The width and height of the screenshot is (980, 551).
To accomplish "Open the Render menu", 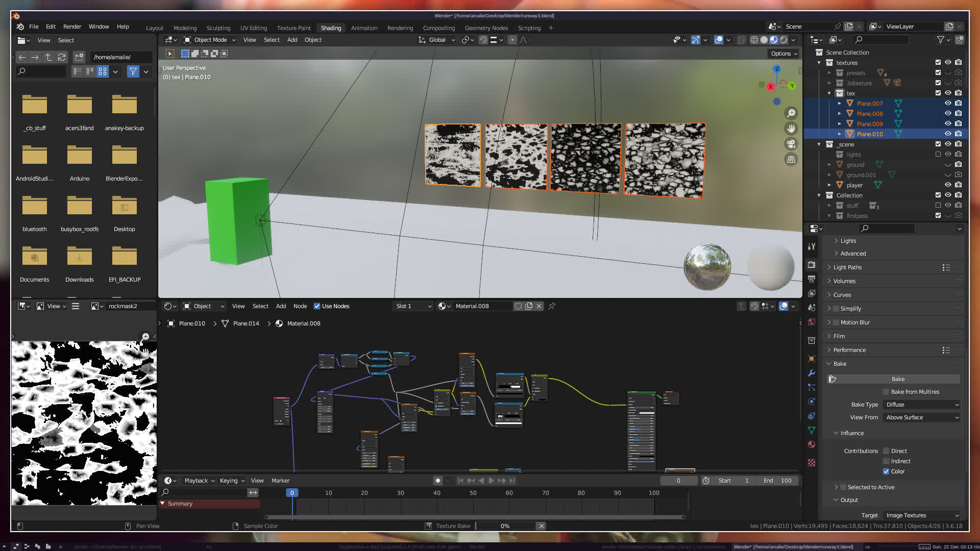I will (72, 27).
